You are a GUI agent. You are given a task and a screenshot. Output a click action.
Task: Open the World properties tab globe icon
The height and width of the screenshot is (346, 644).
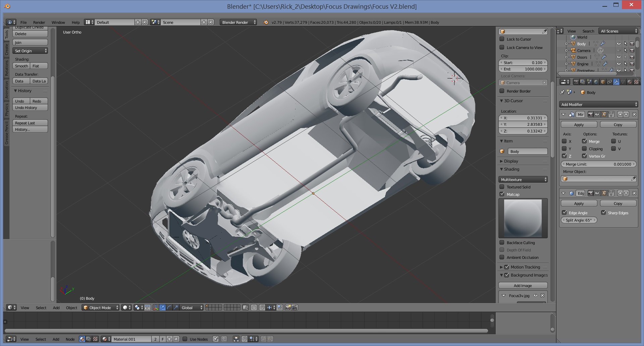click(596, 82)
